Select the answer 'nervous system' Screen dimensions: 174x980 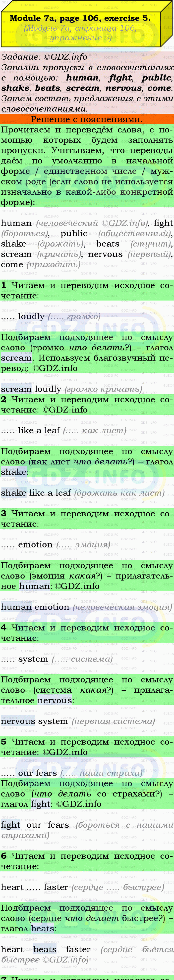pos(34,721)
